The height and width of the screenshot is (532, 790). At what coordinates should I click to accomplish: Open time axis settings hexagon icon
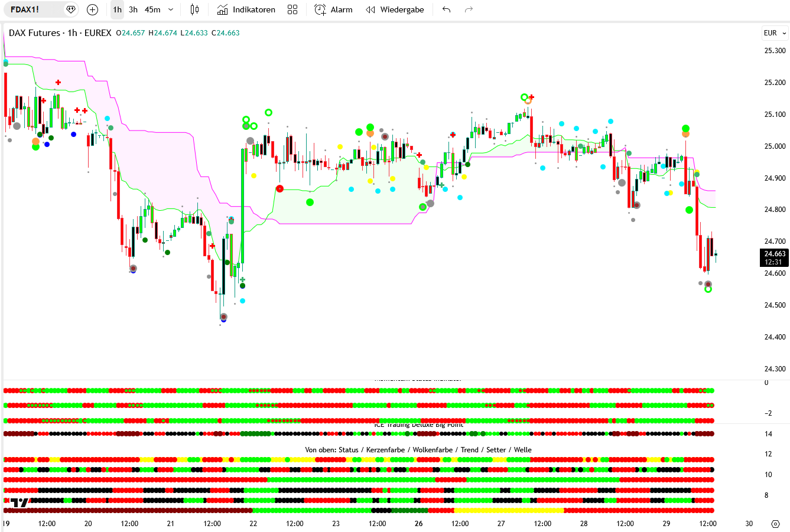pyautogui.click(x=776, y=524)
